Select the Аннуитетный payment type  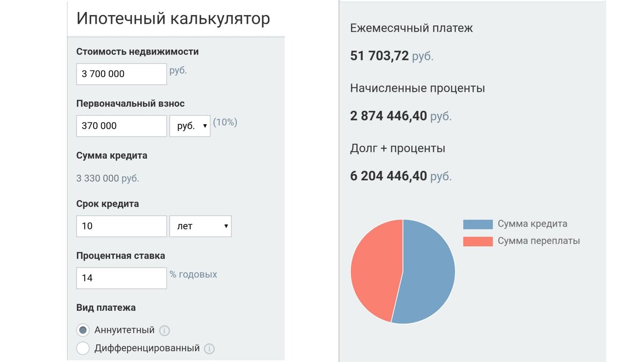pos(83,330)
